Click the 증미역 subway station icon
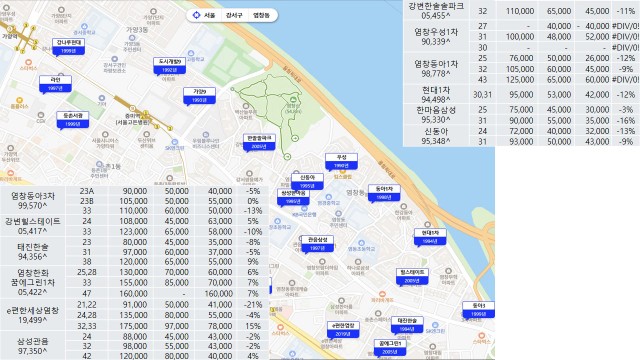 pos(132,109)
